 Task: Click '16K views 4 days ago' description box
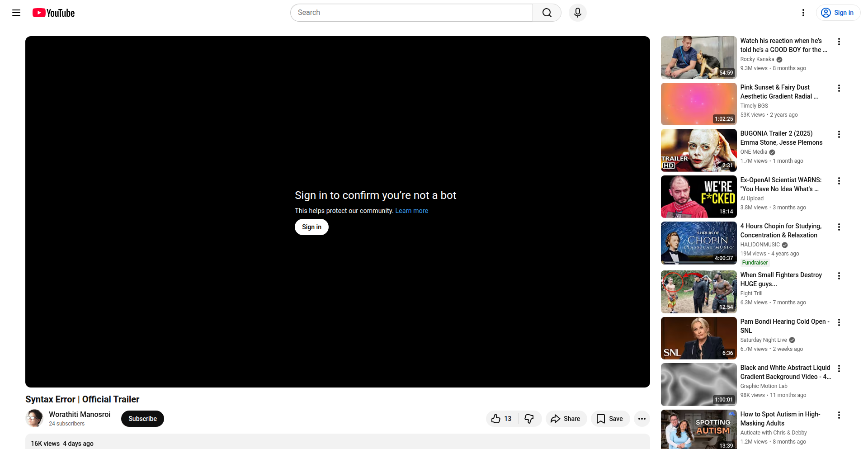click(337, 442)
